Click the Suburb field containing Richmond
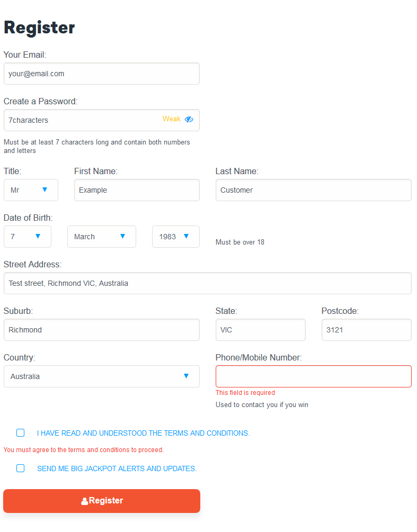The width and height of the screenshot is (417, 532). (x=102, y=330)
